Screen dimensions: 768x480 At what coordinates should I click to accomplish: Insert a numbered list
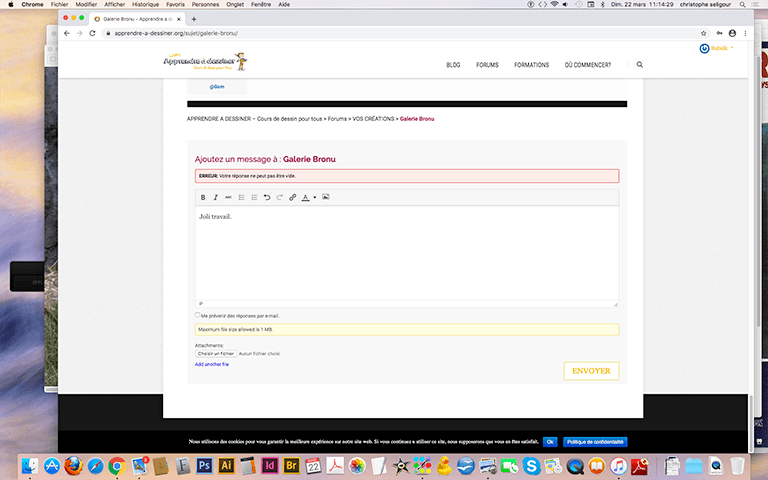click(254, 197)
